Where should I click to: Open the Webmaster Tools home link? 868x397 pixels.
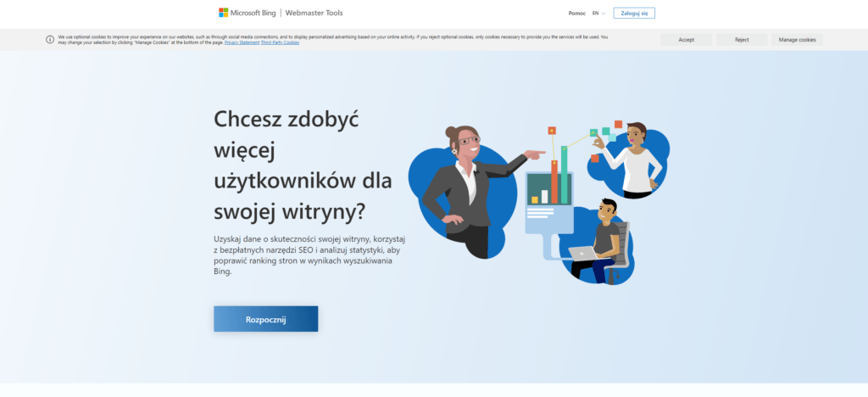click(314, 13)
